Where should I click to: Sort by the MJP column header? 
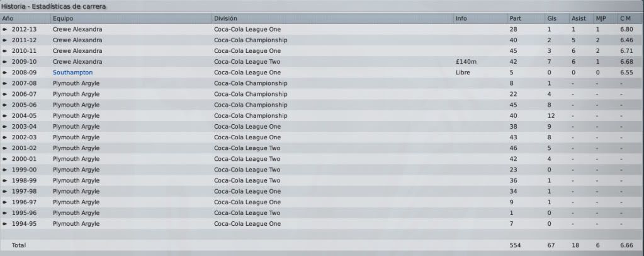[606, 18]
